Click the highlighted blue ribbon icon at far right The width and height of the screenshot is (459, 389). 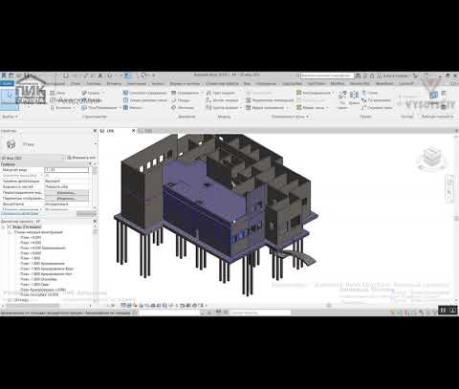[434, 95]
